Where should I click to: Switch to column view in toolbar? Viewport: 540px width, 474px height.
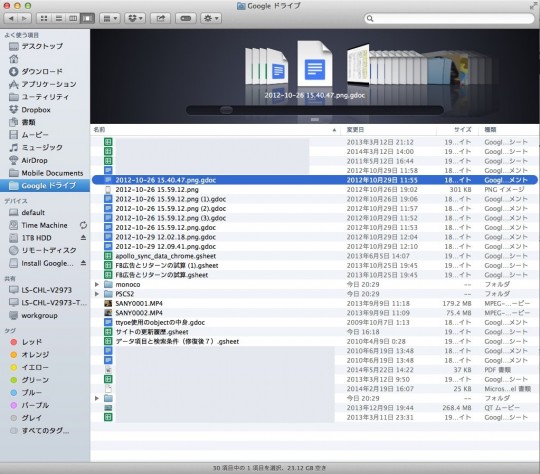pyautogui.click(x=73, y=18)
